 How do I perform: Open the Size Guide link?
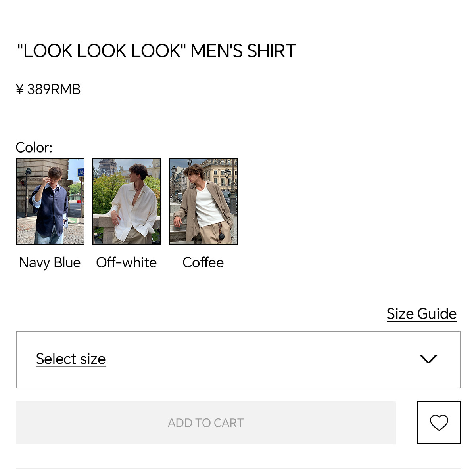pyautogui.click(x=421, y=313)
